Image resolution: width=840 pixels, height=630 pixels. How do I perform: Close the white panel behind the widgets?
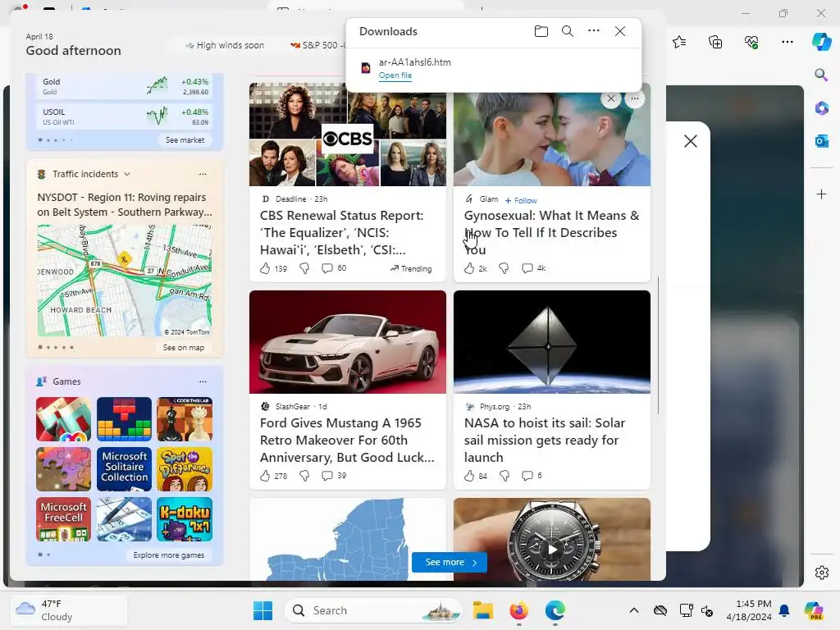[691, 141]
